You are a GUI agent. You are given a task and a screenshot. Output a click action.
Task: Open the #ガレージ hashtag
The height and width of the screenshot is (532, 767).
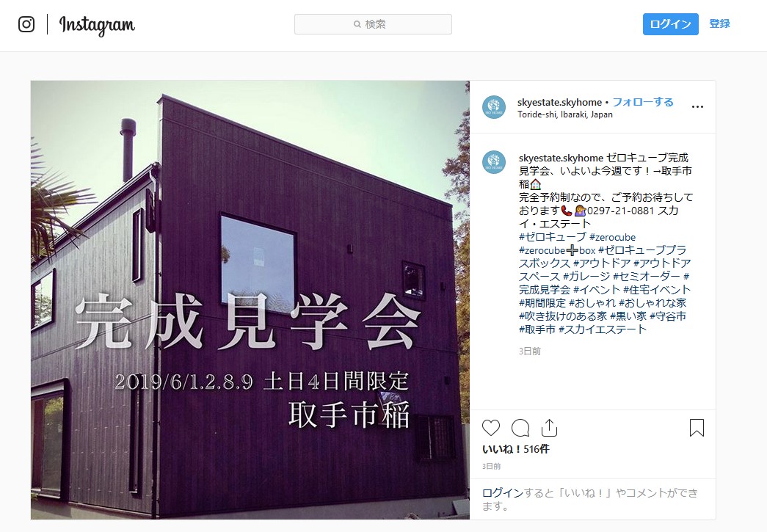[586, 276]
